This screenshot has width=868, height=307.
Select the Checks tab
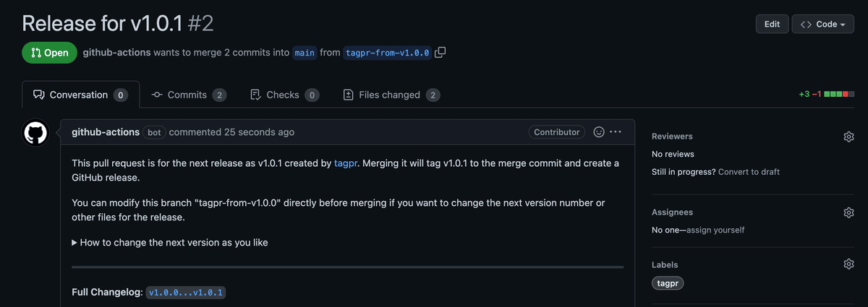coord(284,95)
